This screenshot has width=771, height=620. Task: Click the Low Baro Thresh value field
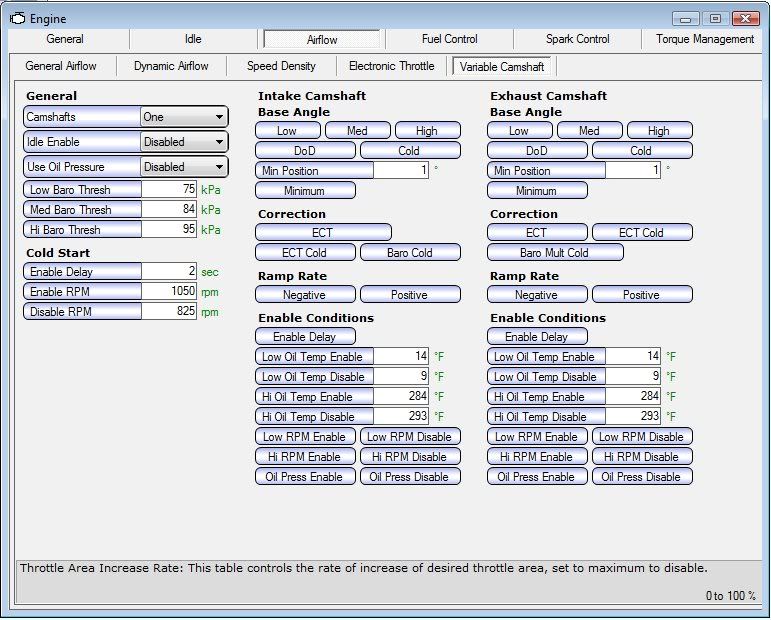169,190
